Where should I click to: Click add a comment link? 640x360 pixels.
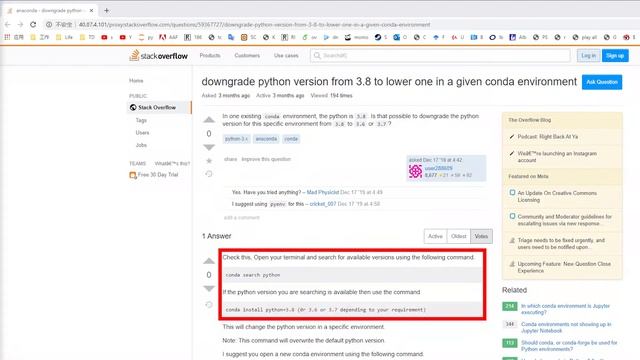[242, 218]
